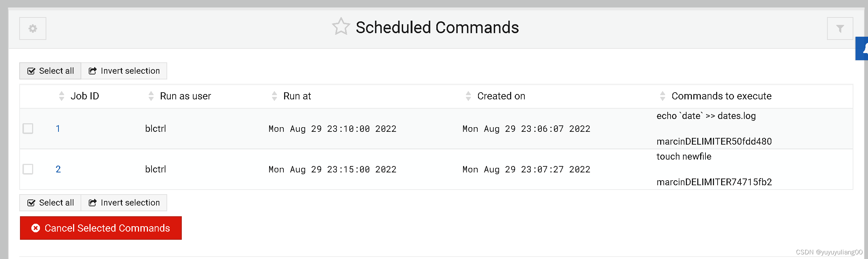The image size is (868, 259).
Task: Sort jobs by the Run as user column
Action: click(151, 96)
